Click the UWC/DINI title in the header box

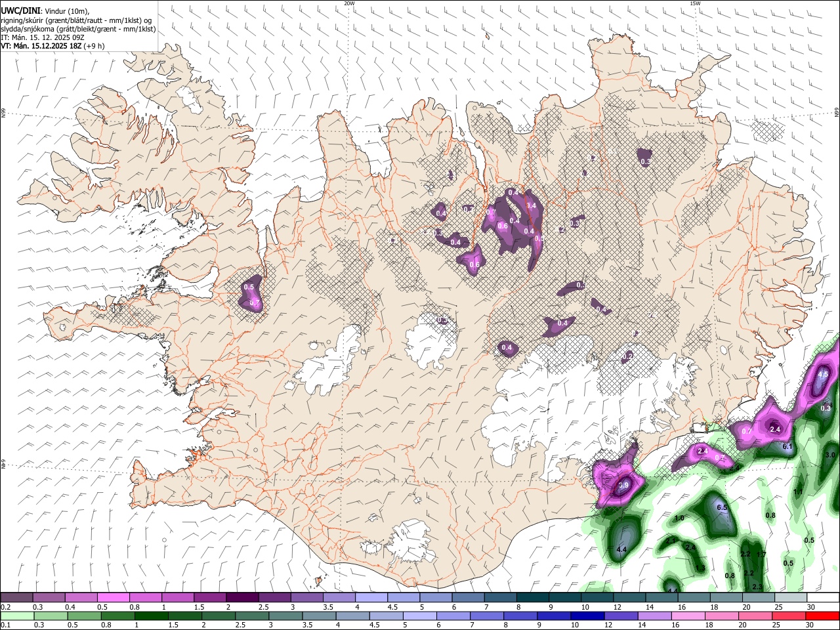(x=20, y=11)
